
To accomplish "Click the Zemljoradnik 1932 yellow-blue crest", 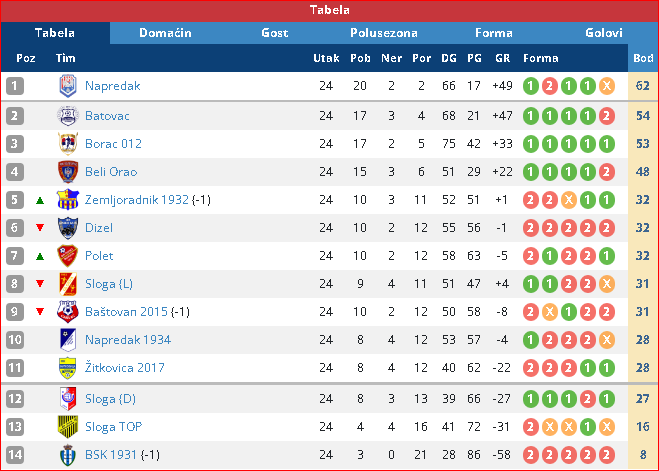I will tap(68, 200).
